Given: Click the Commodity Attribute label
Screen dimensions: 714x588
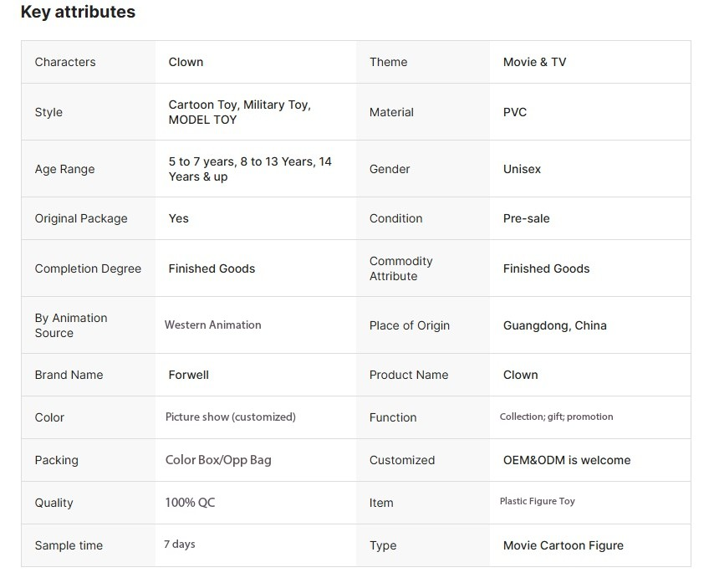Looking at the screenshot, I should click(400, 268).
